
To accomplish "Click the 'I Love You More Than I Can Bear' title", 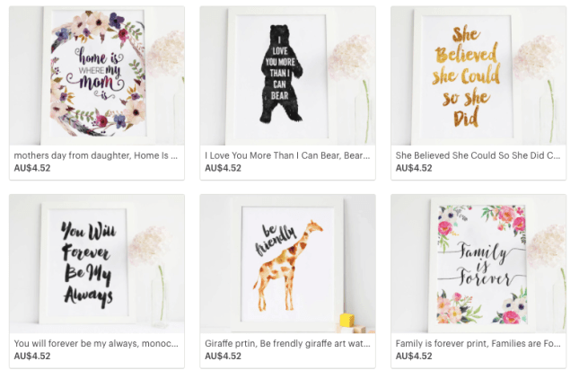I will click(287, 155).
